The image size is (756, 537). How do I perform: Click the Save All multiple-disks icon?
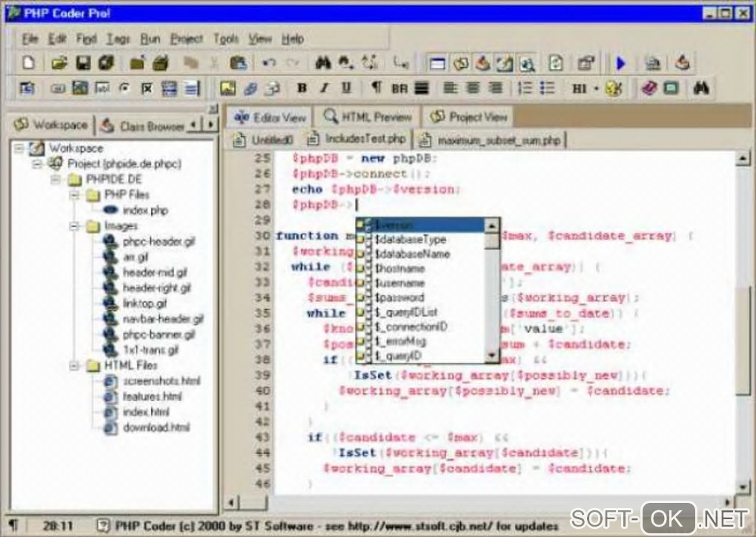click(x=106, y=63)
